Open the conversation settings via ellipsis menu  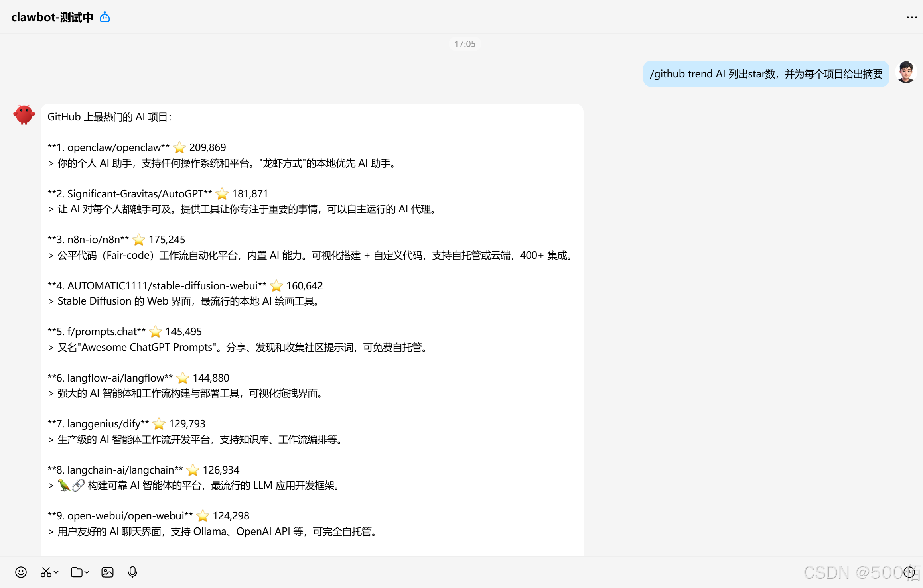click(911, 17)
